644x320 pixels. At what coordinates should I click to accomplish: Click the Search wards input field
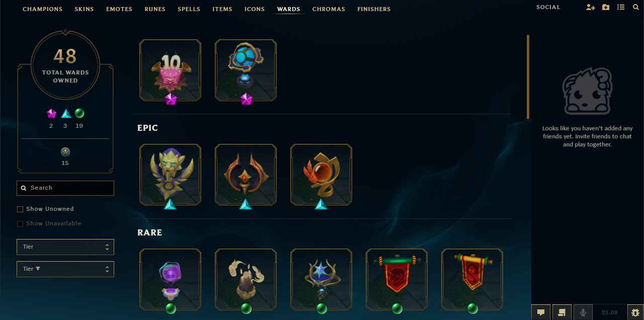(x=65, y=188)
